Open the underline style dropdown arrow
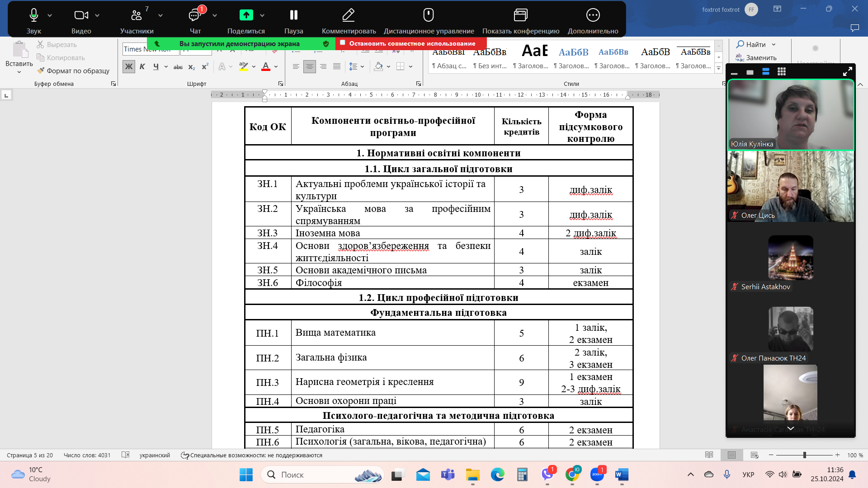Image resolution: width=868 pixels, height=488 pixels. pyautogui.click(x=166, y=67)
